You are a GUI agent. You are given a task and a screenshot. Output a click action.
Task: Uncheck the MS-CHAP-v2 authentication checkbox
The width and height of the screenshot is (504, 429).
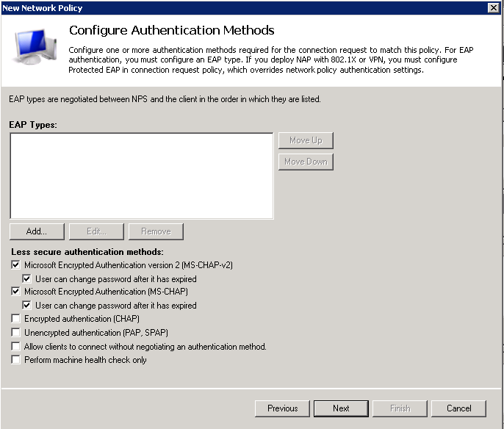click(15, 264)
